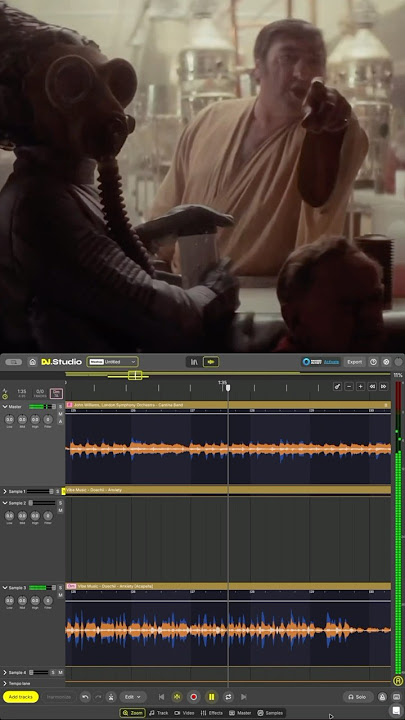Undo the last action
Viewport: 405px width, 720px height.
tap(85, 697)
